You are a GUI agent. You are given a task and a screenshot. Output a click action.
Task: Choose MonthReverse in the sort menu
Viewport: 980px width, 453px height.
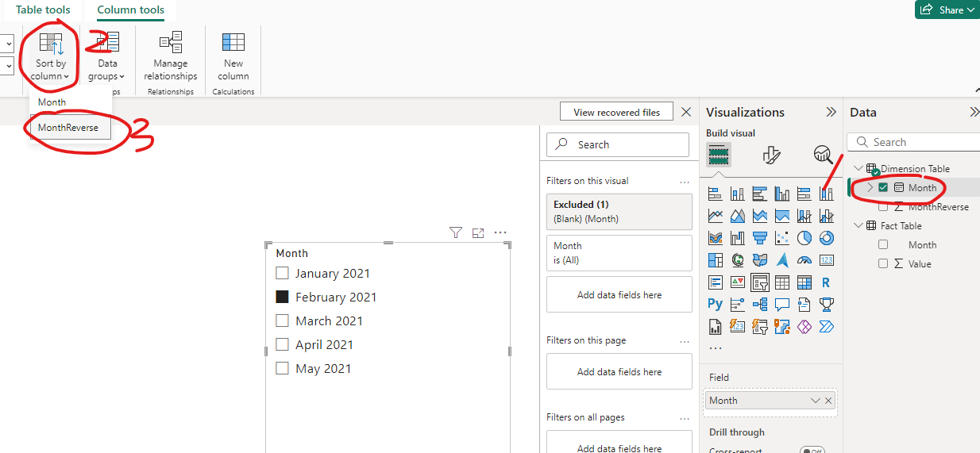tap(70, 127)
